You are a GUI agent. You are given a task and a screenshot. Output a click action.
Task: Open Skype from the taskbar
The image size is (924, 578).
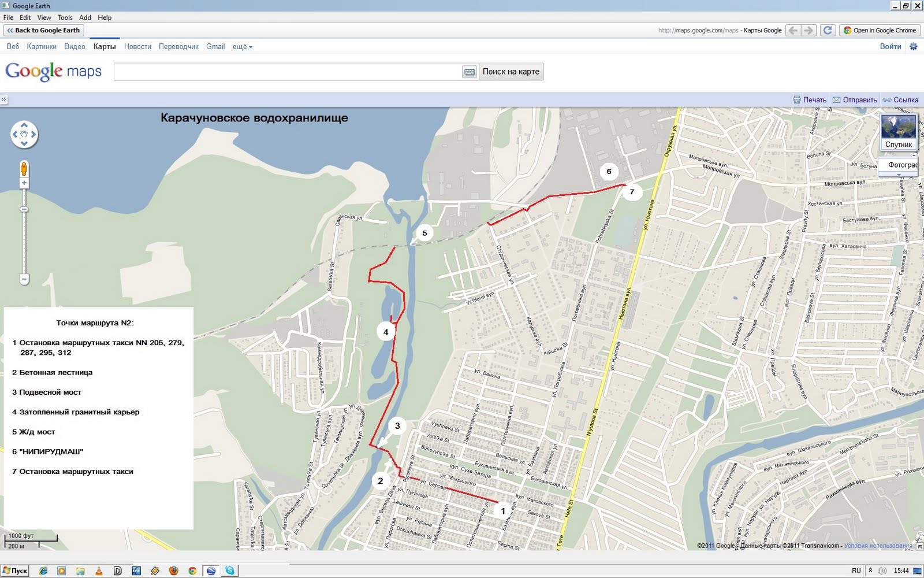click(230, 570)
